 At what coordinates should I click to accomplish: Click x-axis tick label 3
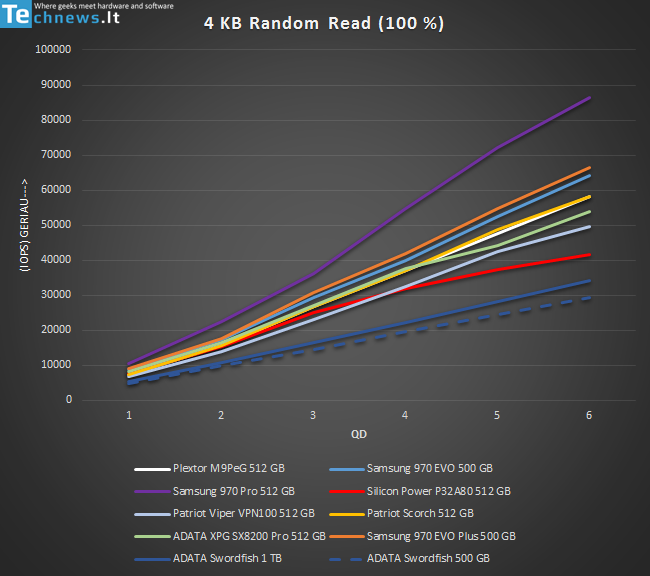(x=313, y=415)
